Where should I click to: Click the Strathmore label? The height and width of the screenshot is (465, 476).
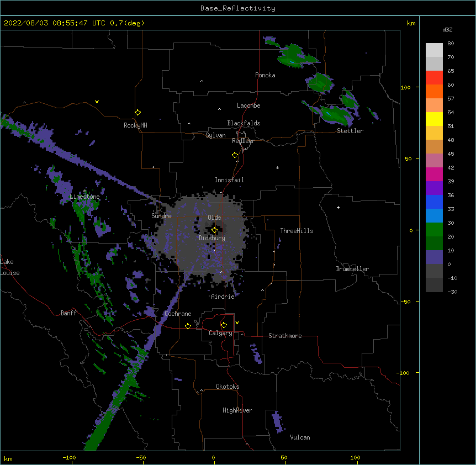285,336
